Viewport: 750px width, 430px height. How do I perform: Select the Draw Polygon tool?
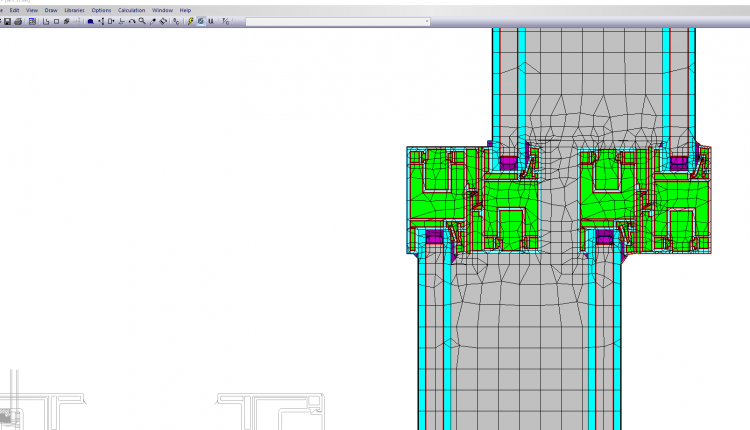(x=46, y=21)
